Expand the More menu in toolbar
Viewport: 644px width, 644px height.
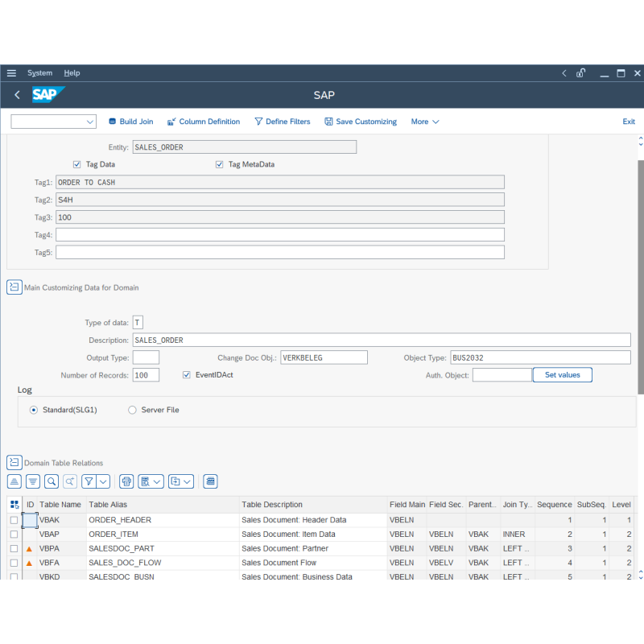click(x=425, y=122)
